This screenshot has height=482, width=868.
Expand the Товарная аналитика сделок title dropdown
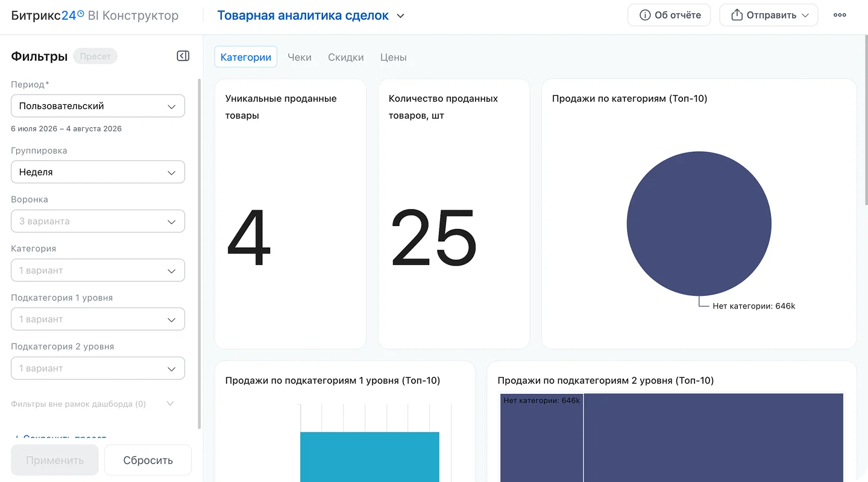(400, 16)
